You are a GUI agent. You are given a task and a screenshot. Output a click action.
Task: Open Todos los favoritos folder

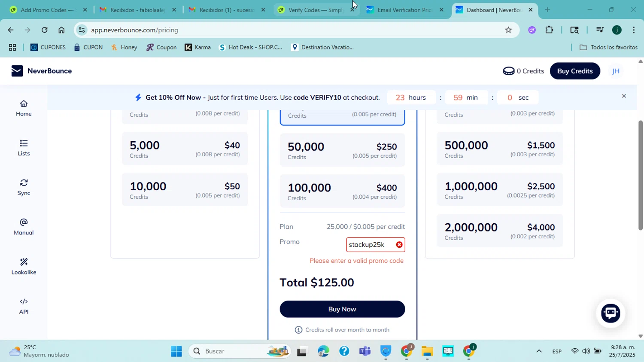[608, 47]
